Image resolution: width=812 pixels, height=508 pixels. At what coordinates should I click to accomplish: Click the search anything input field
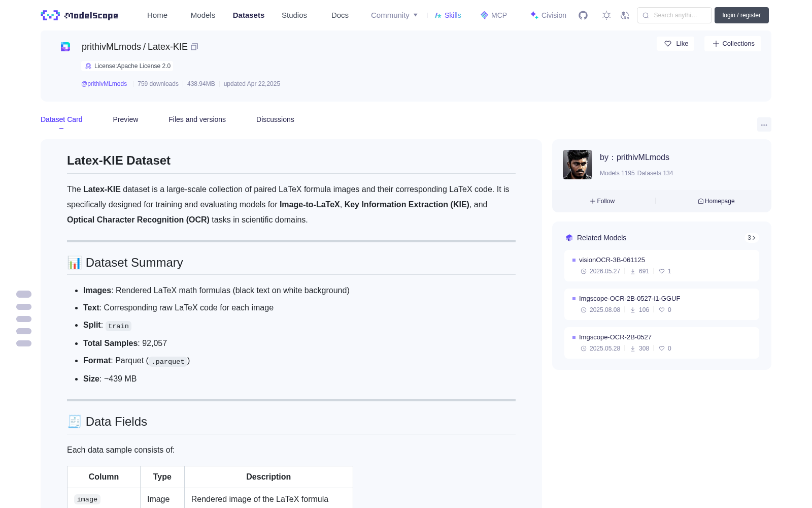674,15
